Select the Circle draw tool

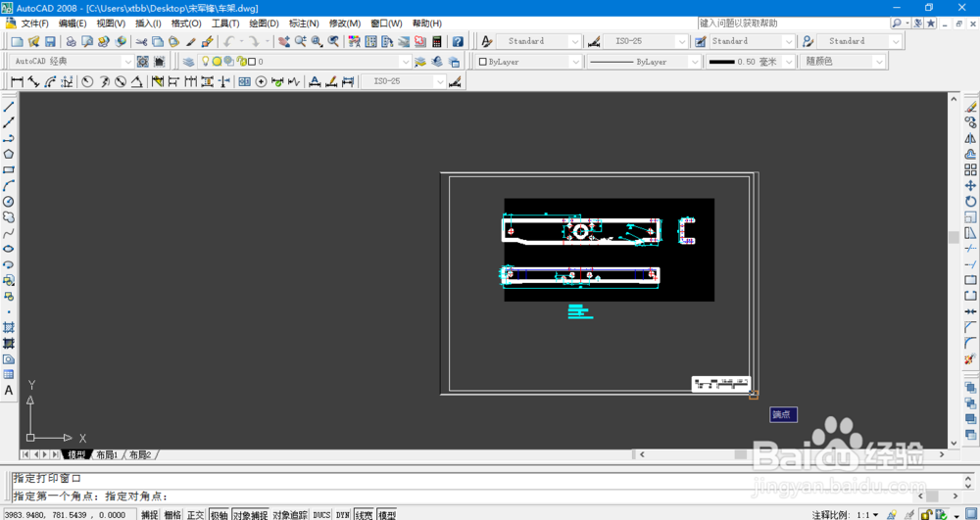[9, 202]
